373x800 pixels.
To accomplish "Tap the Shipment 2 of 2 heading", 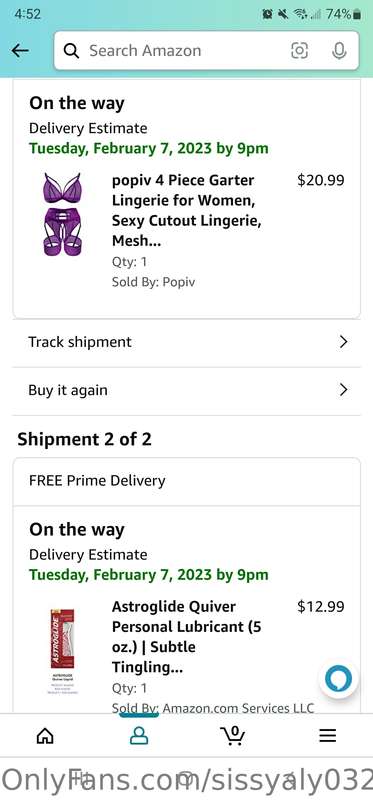I will click(85, 439).
